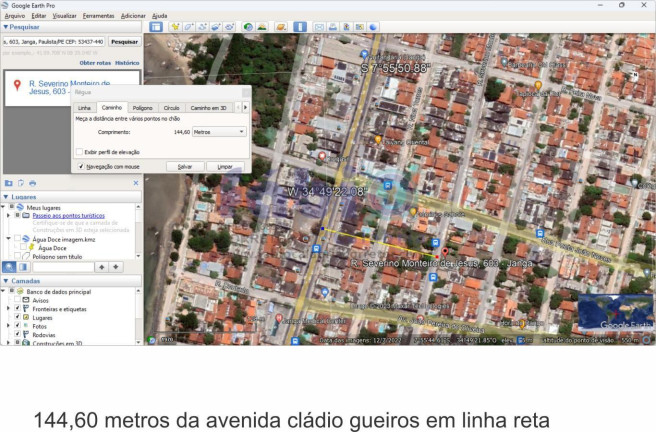Toggle the sidebar visibility toolbar icon

(156, 27)
